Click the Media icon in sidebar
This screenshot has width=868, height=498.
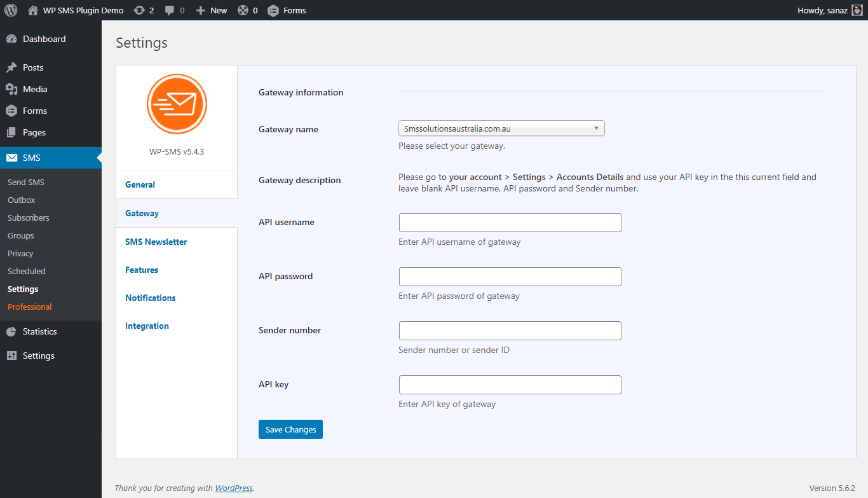(x=11, y=89)
